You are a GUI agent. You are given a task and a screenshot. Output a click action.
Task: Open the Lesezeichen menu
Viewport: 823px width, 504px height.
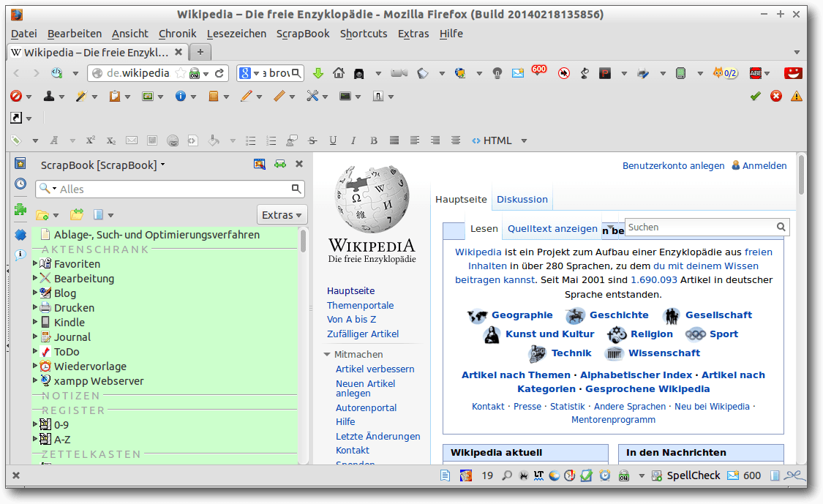236,34
